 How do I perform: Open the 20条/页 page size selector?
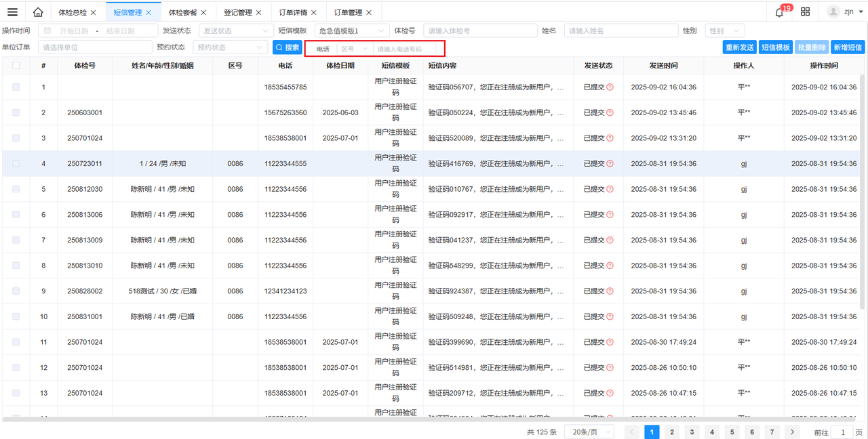point(589,432)
